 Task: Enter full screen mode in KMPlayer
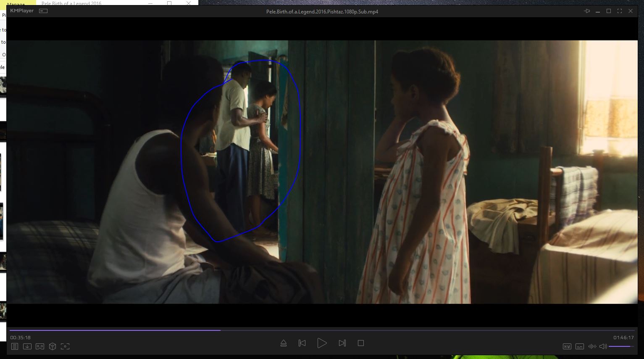point(620,11)
